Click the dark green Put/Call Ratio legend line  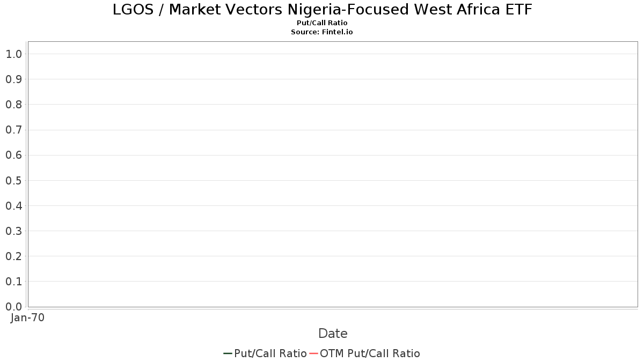coord(228,353)
